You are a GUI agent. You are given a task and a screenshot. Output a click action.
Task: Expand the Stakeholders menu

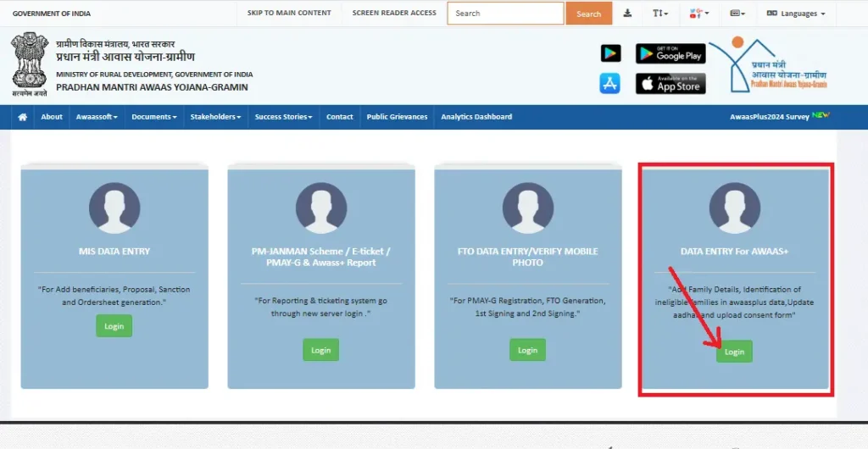[215, 117]
